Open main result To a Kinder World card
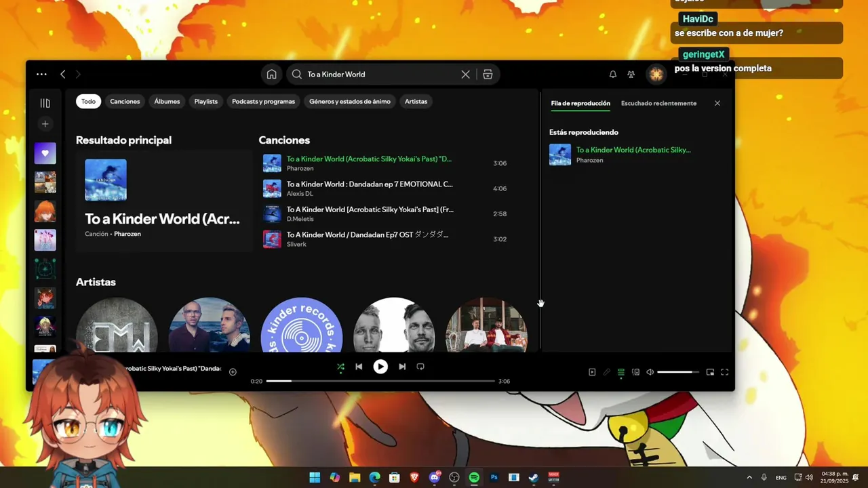This screenshot has width=868, height=488. [x=163, y=201]
